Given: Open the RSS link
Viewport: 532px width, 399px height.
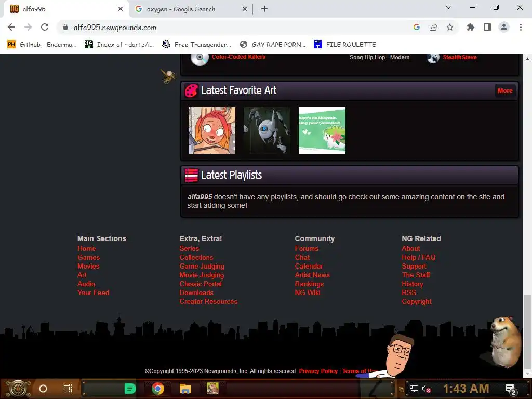Looking at the screenshot, I should pyautogui.click(x=409, y=292).
